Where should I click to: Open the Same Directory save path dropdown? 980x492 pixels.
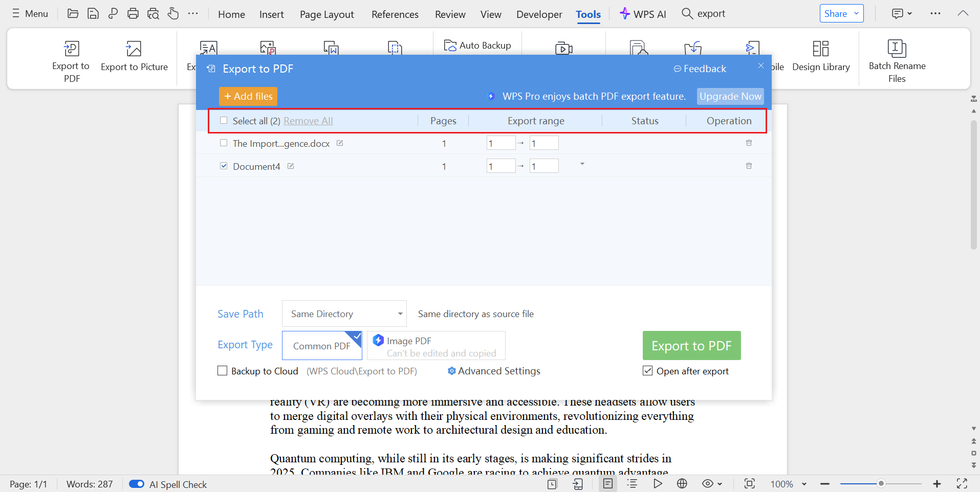coord(344,314)
